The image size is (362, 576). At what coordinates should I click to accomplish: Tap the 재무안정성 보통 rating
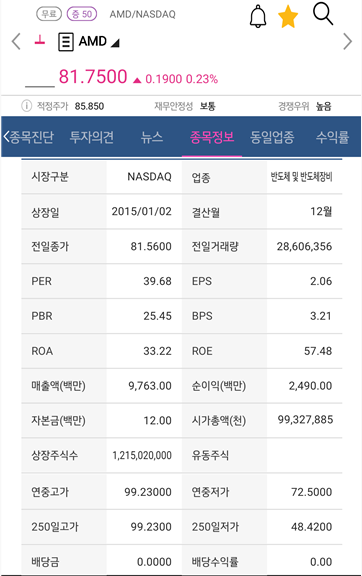[207, 106]
